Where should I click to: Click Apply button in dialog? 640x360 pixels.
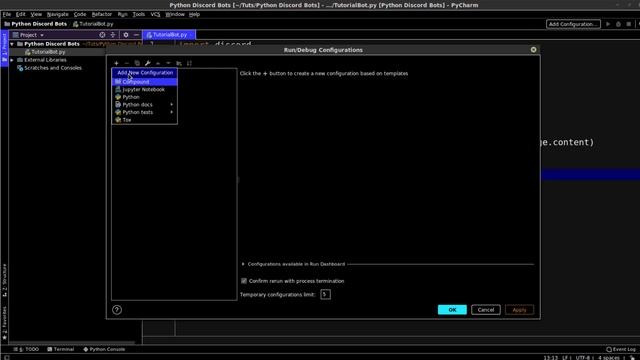(519, 310)
